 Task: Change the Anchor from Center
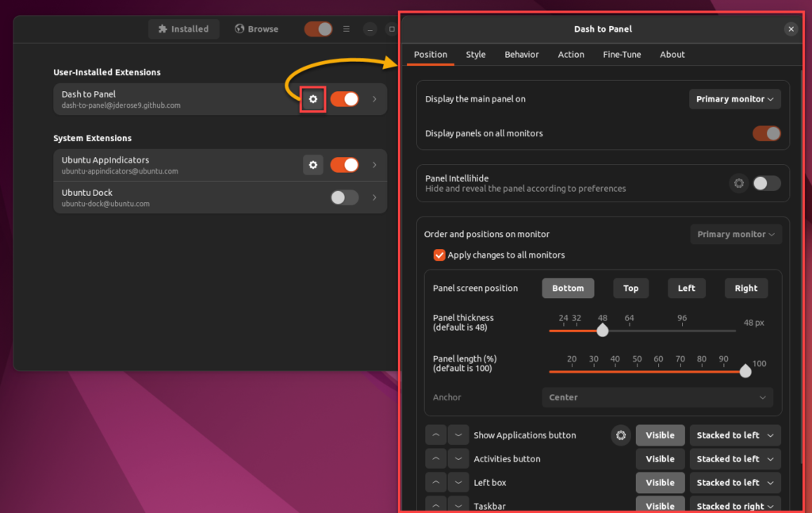click(657, 397)
